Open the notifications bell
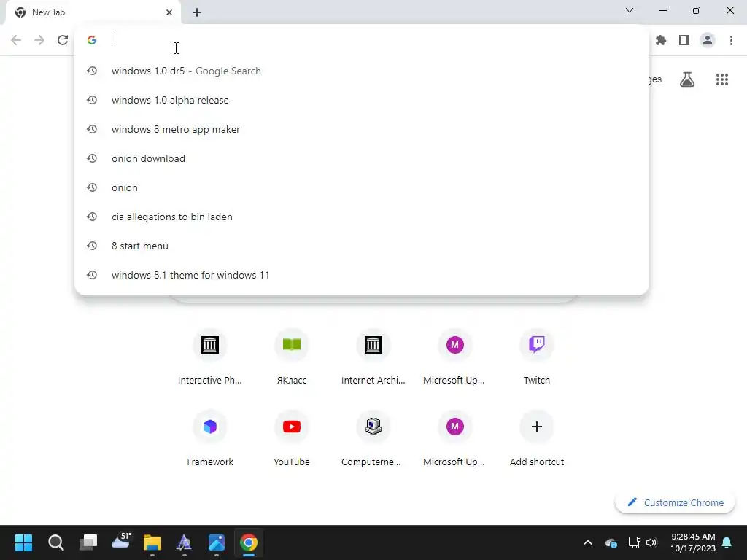The height and width of the screenshot is (560, 747). pyautogui.click(x=727, y=542)
